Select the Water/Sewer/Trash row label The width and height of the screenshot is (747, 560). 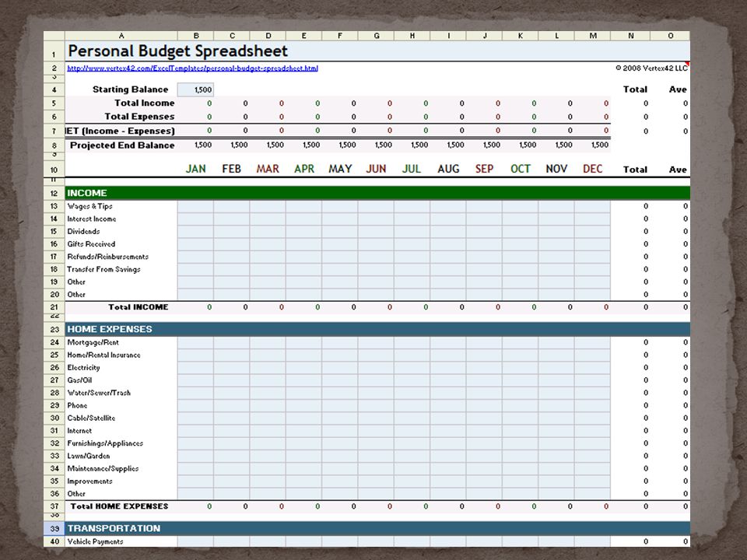pos(99,393)
